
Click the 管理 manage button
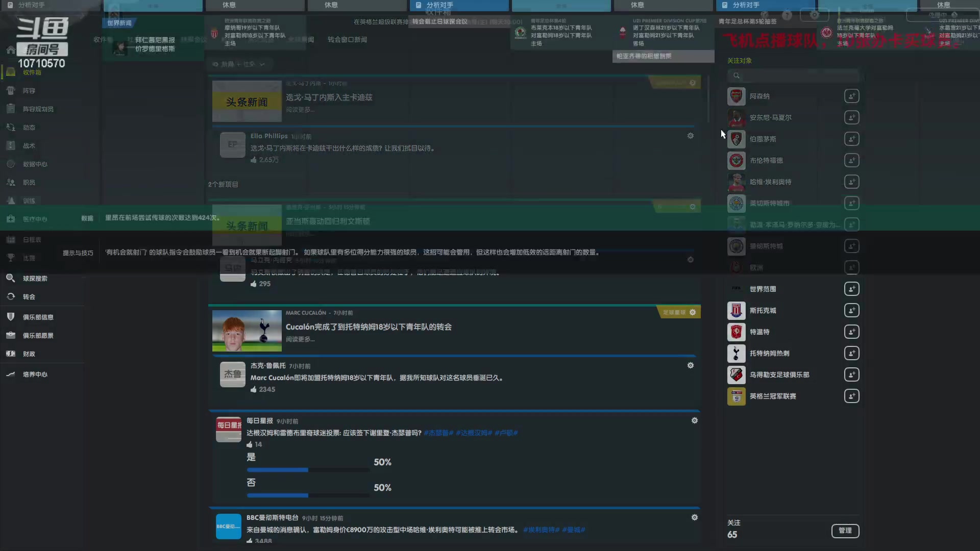coord(845,531)
